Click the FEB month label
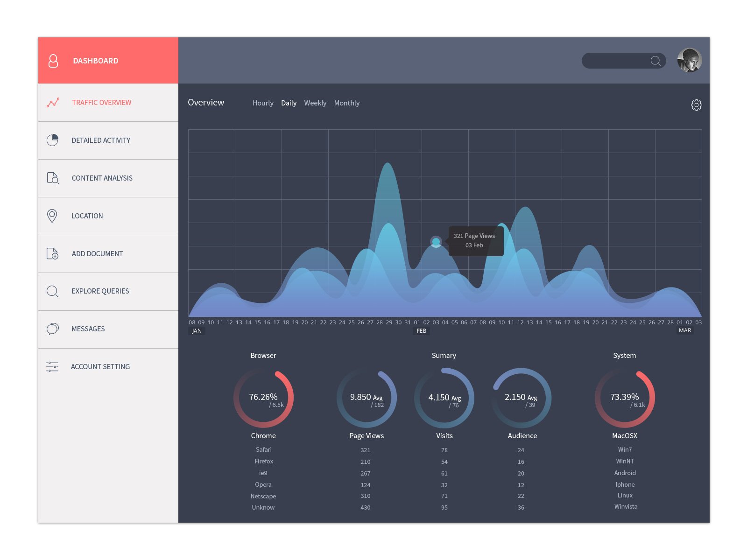This screenshot has width=747, height=560. pyautogui.click(x=421, y=331)
